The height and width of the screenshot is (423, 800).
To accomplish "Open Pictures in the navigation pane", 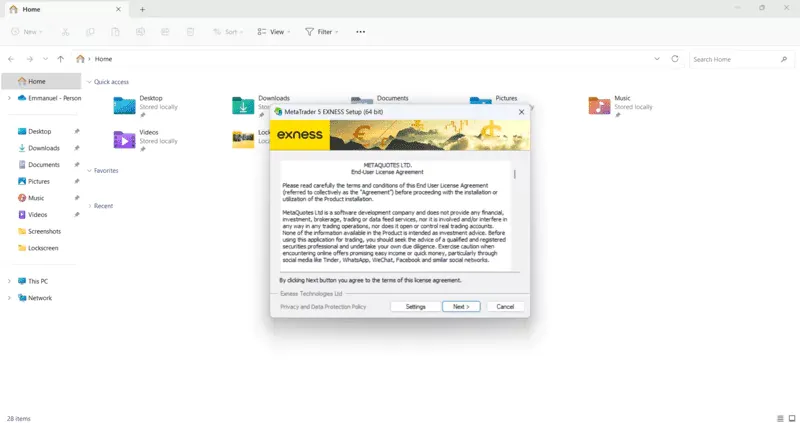I will pos(34,181).
